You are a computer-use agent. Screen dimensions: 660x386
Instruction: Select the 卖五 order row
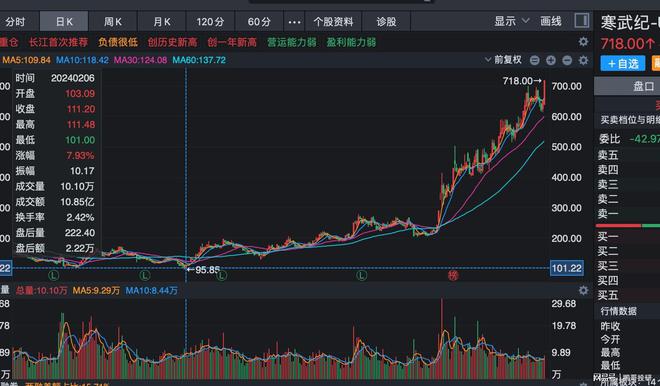pyautogui.click(x=628, y=155)
